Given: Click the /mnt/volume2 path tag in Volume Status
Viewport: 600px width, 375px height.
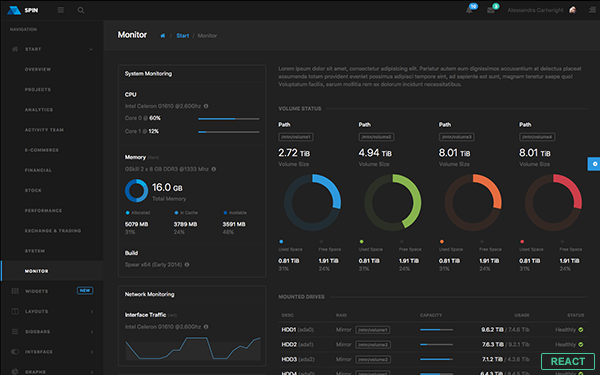Looking at the screenshot, I should click(x=377, y=137).
